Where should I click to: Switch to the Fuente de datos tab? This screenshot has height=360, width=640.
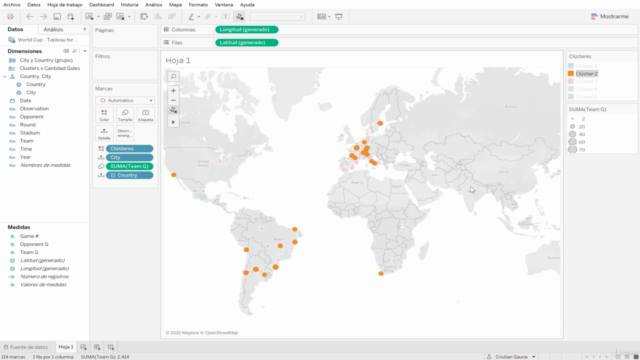coord(26,347)
